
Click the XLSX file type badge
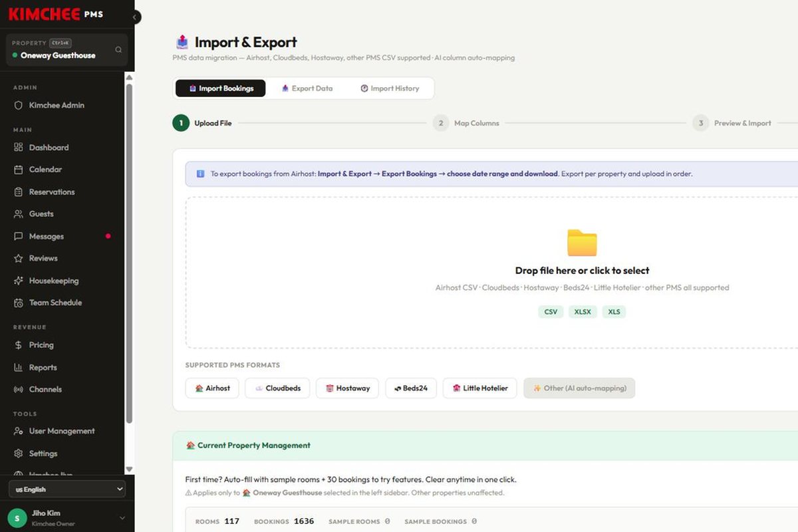pos(583,312)
